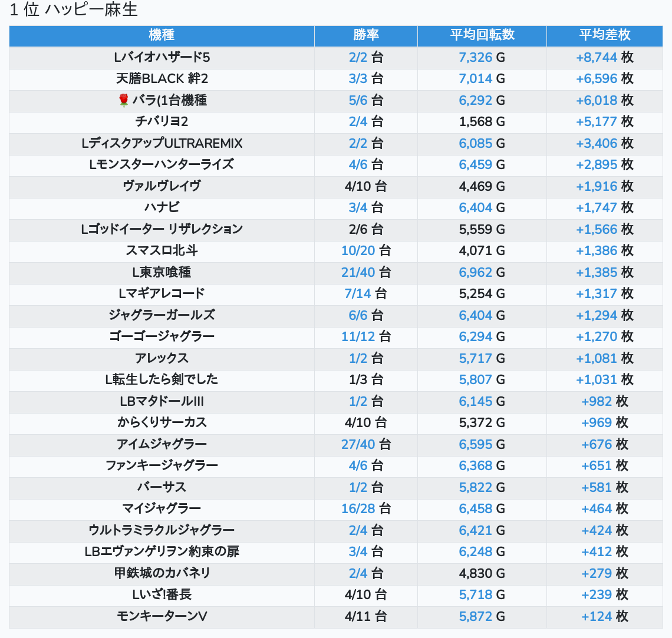This screenshot has width=672, height=638.
Task: Select L転生したら剣でした machine name
Action: [x=162, y=380]
